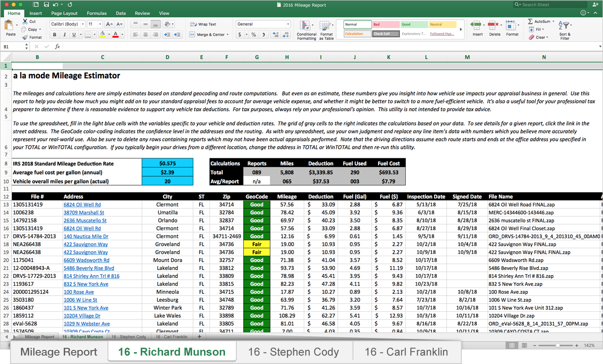Increase font size with large A icon
This screenshot has height=364, width=603.
pyautogui.click(x=109, y=24)
